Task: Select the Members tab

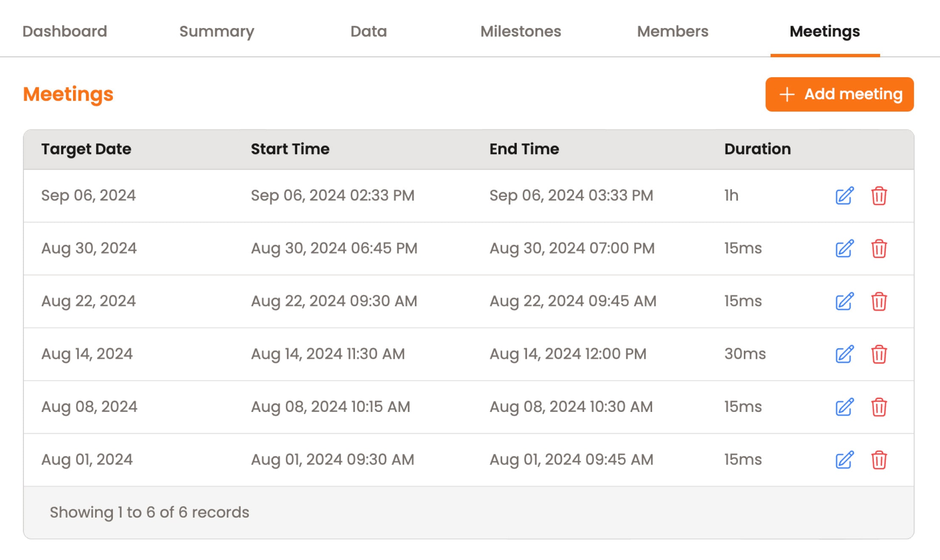Action: coord(672,31)
